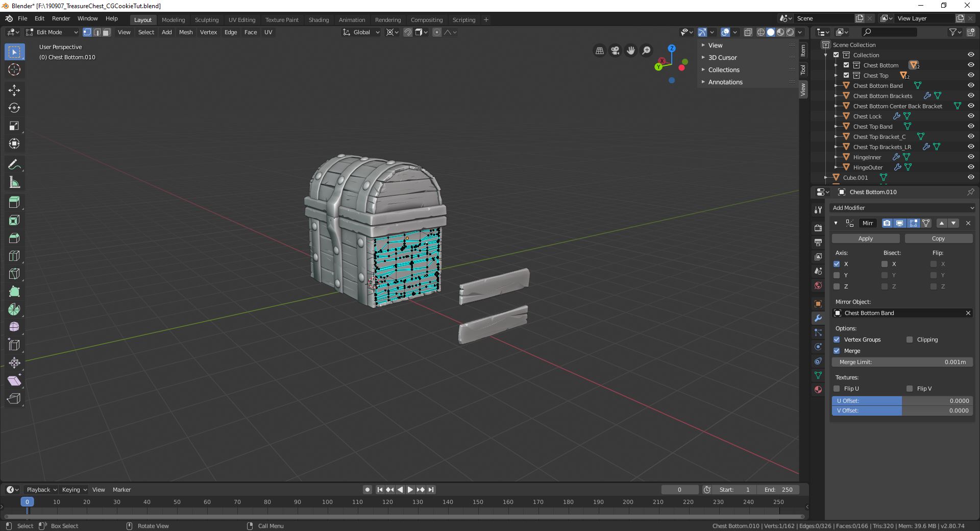
Task: Expand the Collections panel in sidebar
Action: 723,70
